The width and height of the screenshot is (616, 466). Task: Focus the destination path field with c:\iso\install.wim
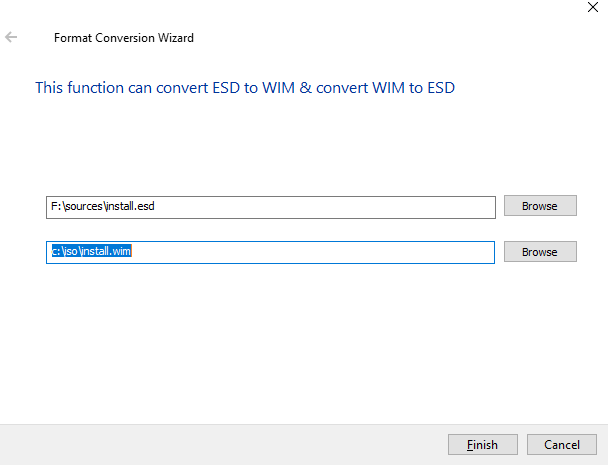[x=270, y=252]
